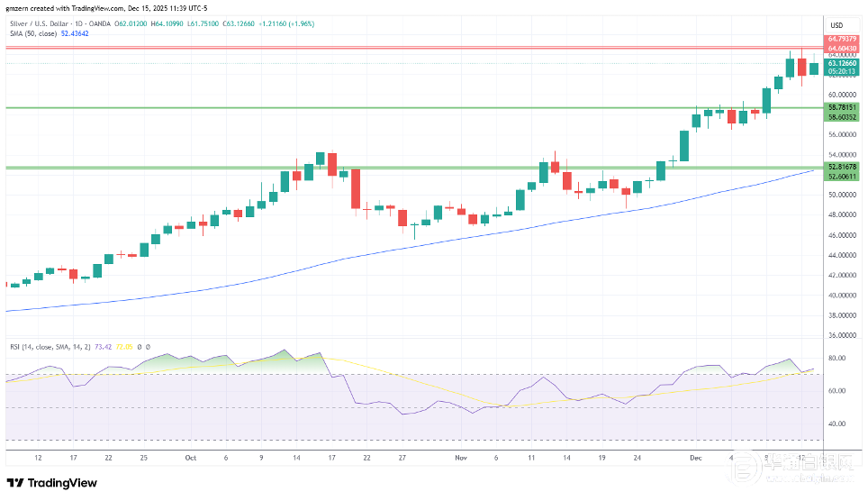Screen dimensions: 868x501
Task: Click the 73.42 RSI value in legend
Action: pos(103,345)
